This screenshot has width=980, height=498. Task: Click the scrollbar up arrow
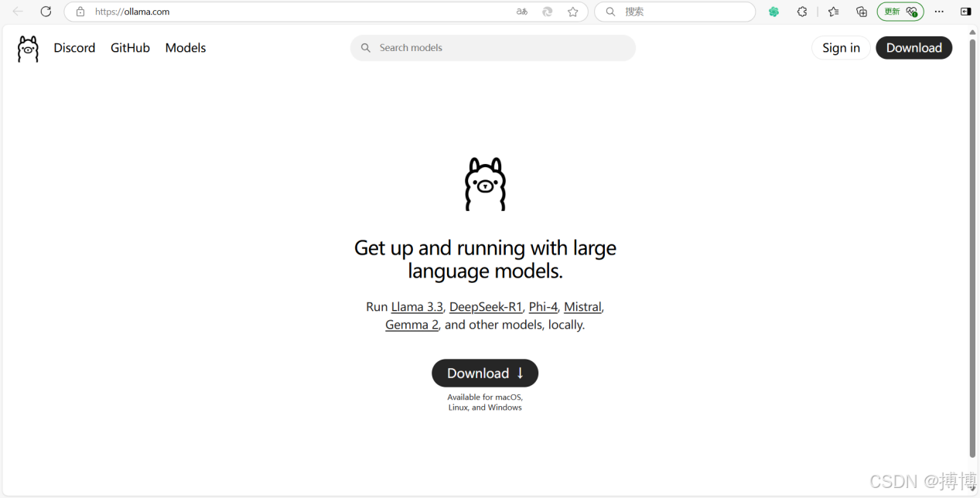click(x=973, y=32)
